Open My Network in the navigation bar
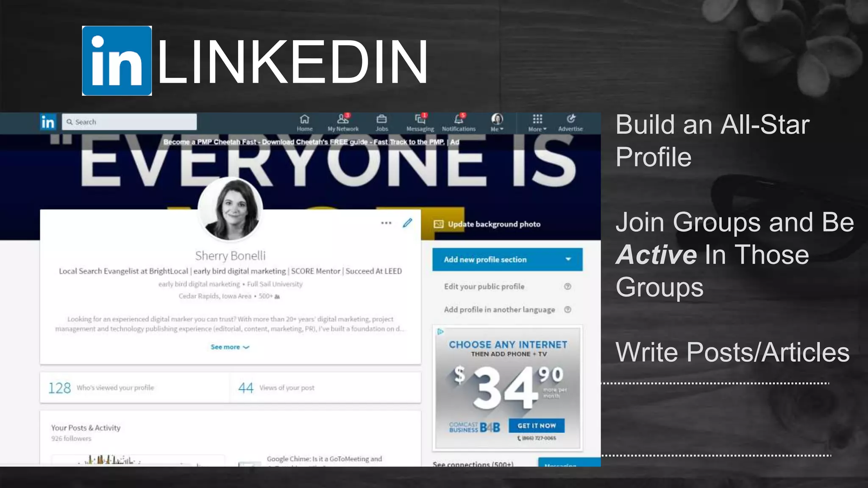Viewport: 868px width, 488px height. click(343, 123)
